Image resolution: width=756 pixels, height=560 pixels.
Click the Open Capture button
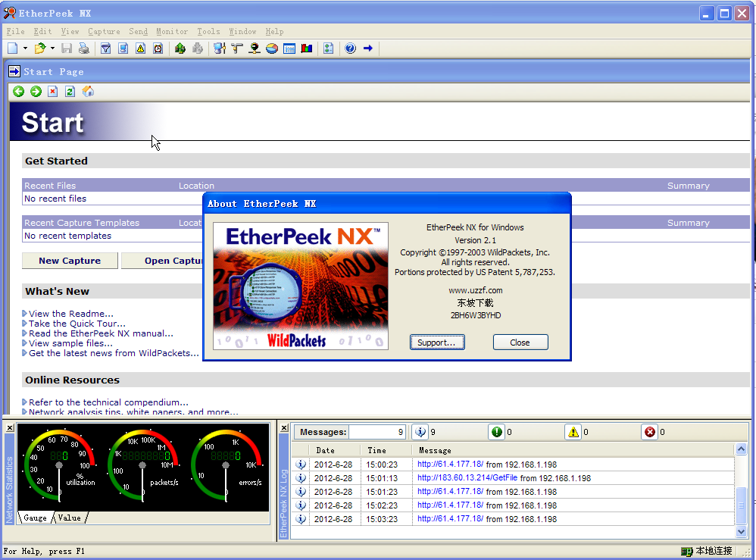point(162,261)
